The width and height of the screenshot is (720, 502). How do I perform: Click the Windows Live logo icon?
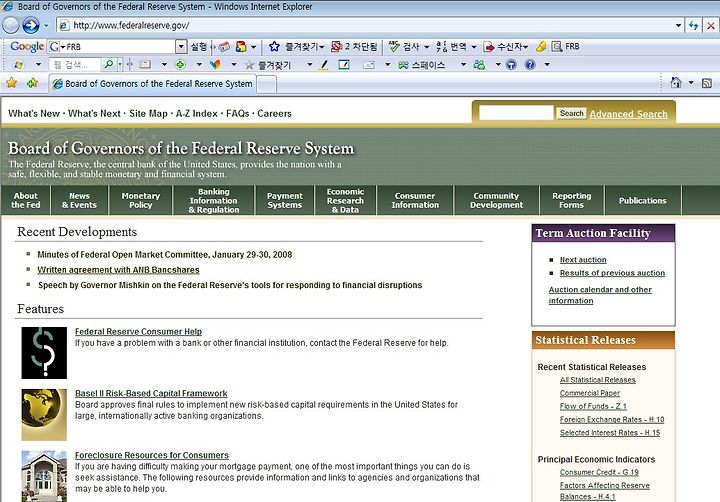(x=18, y=65)
